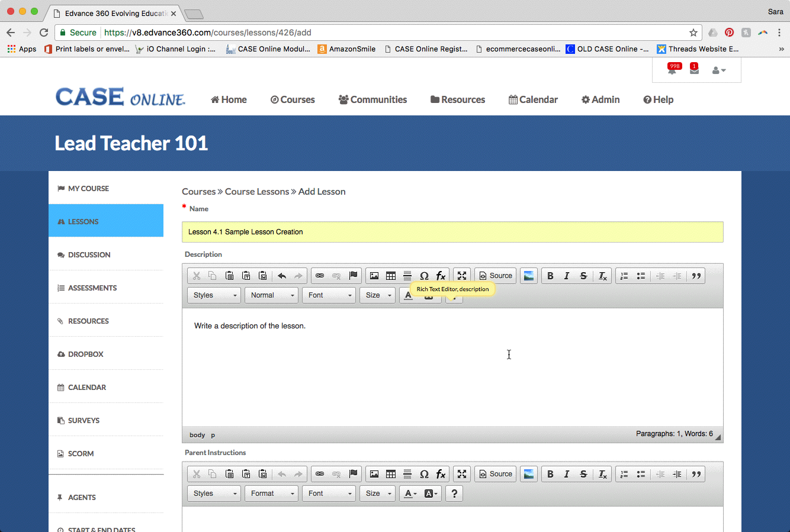Insert special character in Parent Instructions editor
The height and width of the screenshot is (532, 790).
pyautogui.click(x=424, y=474)
